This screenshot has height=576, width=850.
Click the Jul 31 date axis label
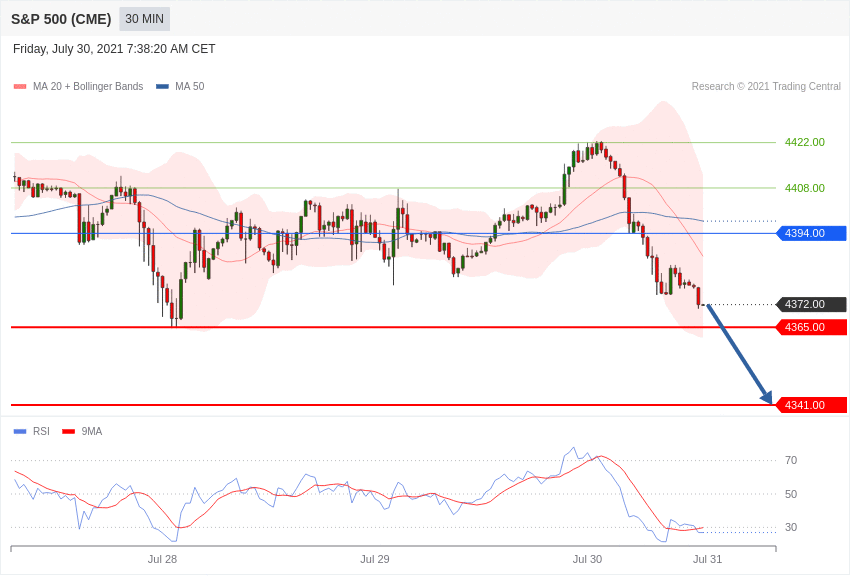coord(707,559)
